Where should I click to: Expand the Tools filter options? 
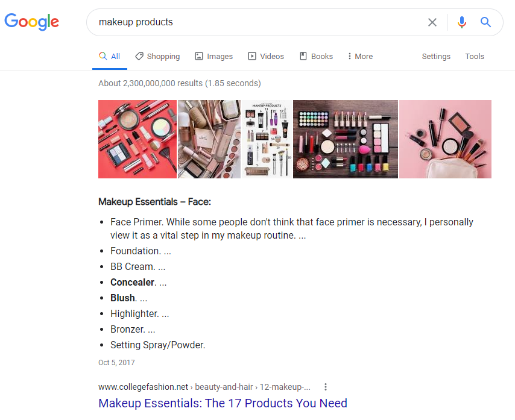pyautogui.click(x=475, y=56)
